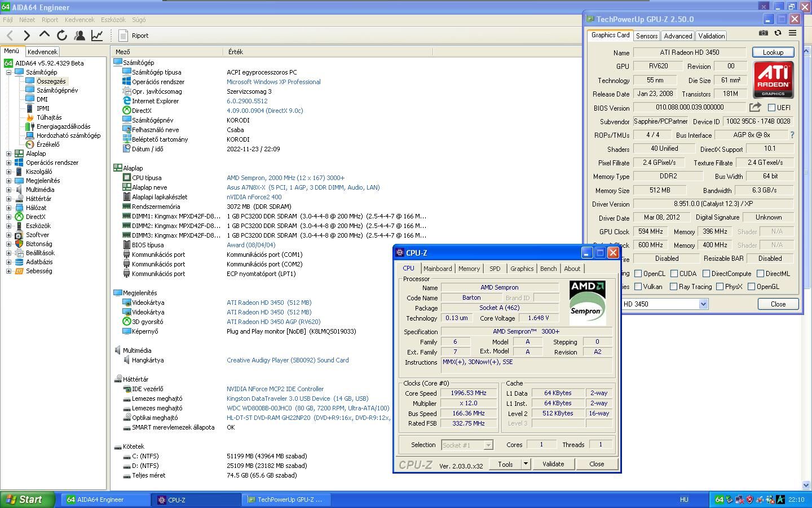The image size is (812, 508).
Task: Refresh GPU-Z data using refresh icon
Action: click(778, 33)
